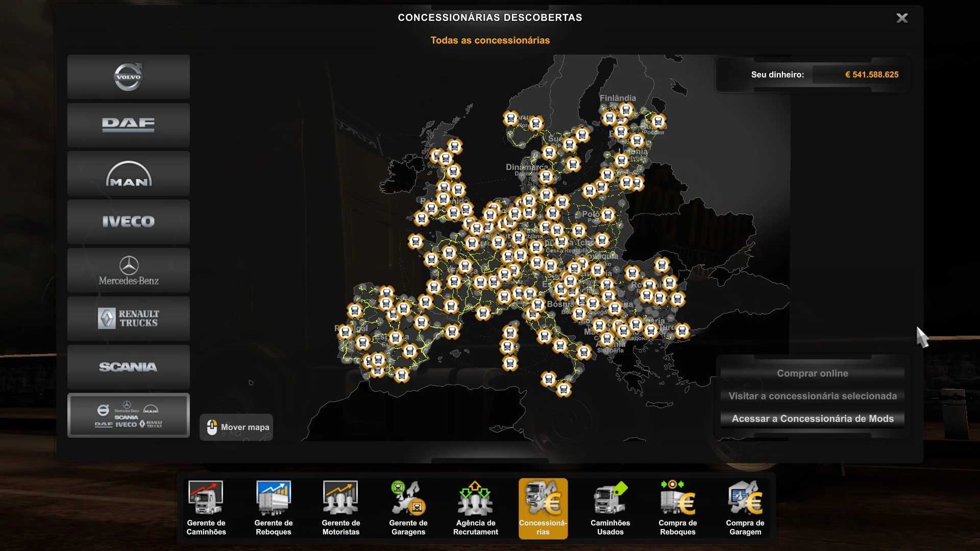Open Gerente de Garagens screen
This screenshot has width=980, height=551.
click(x=408, y=508)
